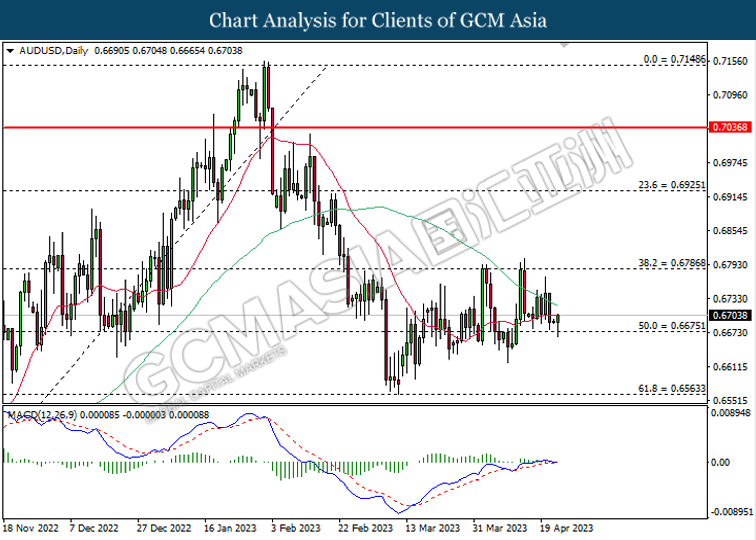Viewport: 756px width, 540px height.
Task: Click the 0.68545 price axis value
Action: tap(730, 231)
